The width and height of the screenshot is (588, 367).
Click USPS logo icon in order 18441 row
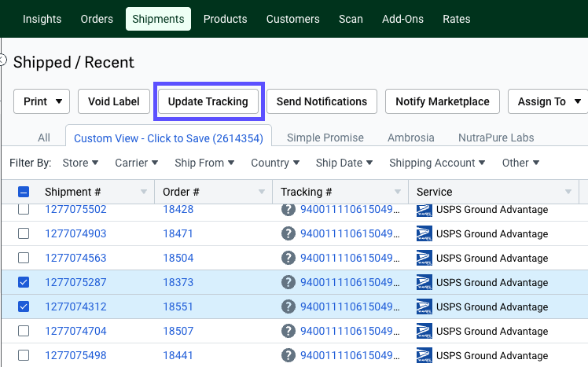pos(424,355)
